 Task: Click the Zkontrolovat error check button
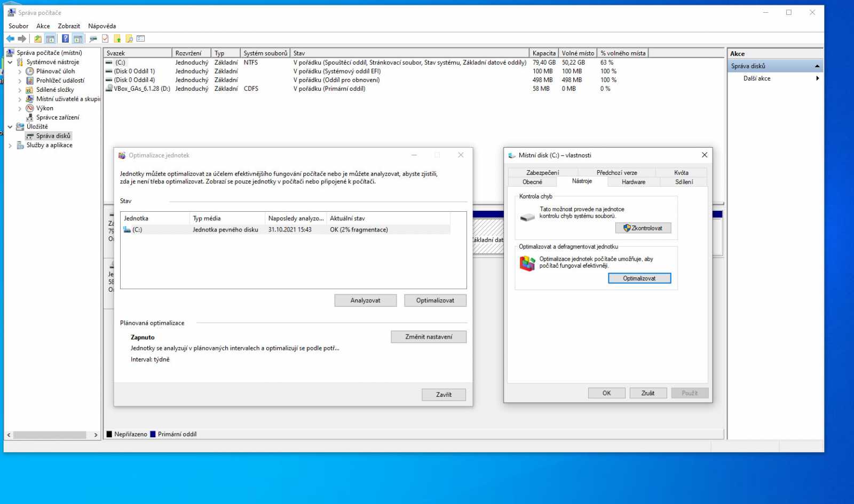pos(643,228)
